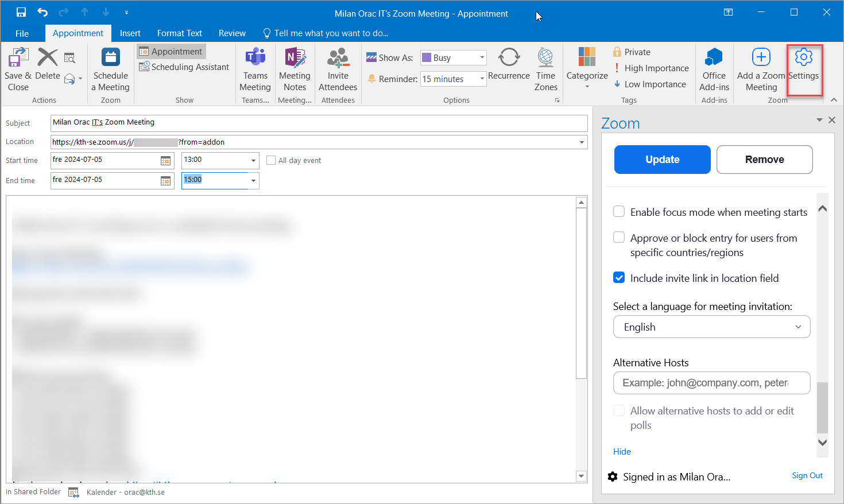
Task: Click the Alternative Hosts input field
Action: tap(711, 383)
